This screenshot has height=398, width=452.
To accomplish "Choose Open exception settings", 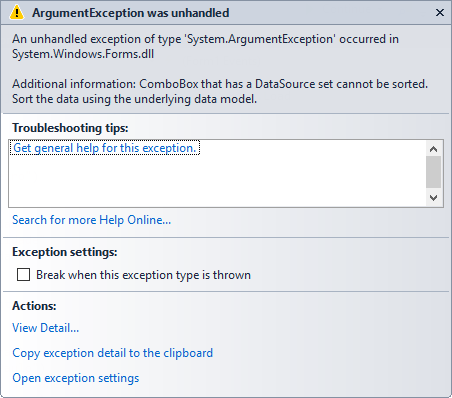I will pos(76,378).
